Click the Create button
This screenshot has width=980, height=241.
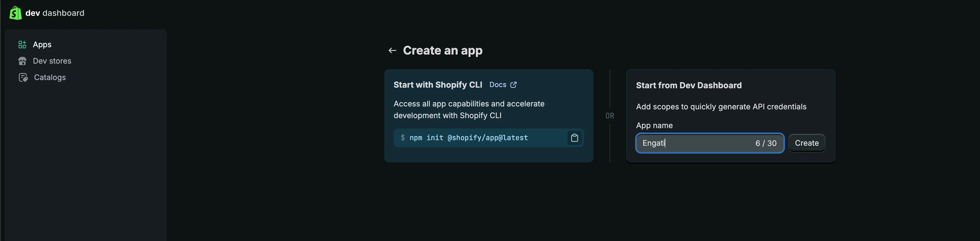[807, 143]
